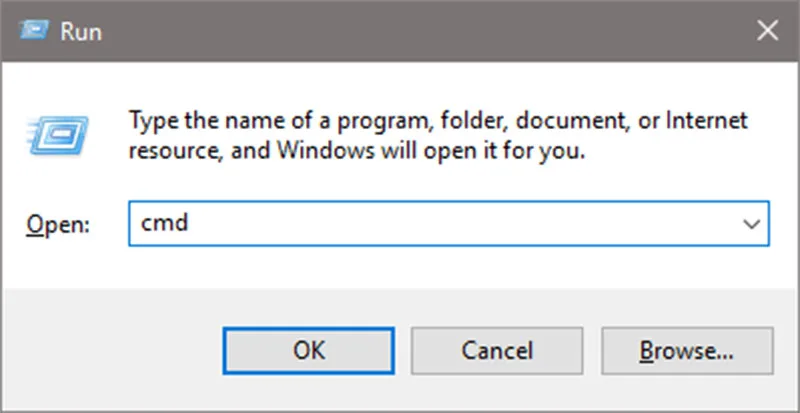Dismiss the dialog using Cancel

click(497, 351)
